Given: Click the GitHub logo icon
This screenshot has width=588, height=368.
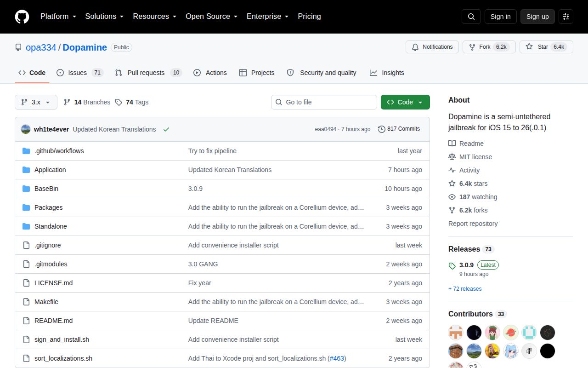Looking at the screenshot, I should point(22,17).
